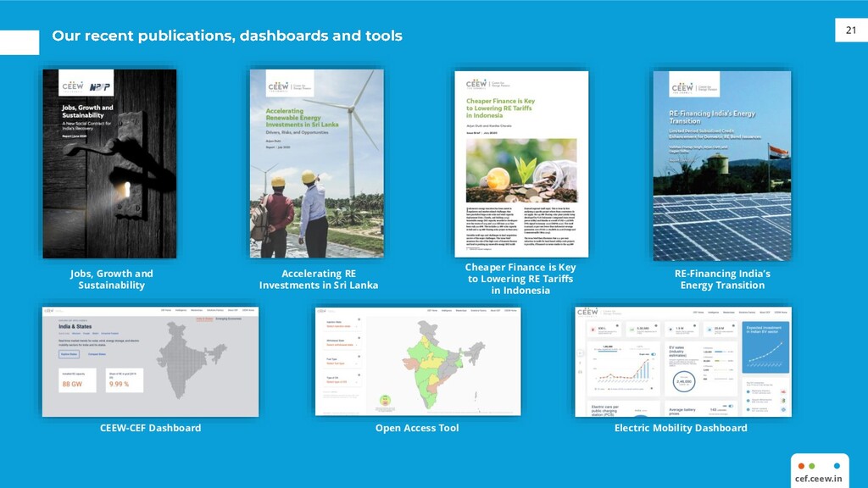This screenshot has width=868, height=488.
Task: Open the Accelerating Renewable Energy Investments in Sri Lanka cover
Action: coord(317,164)
